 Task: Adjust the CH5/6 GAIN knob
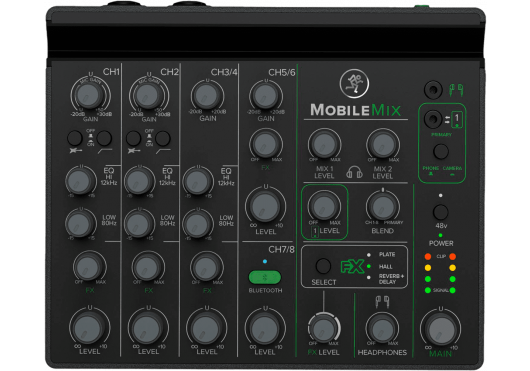point(266,96)
